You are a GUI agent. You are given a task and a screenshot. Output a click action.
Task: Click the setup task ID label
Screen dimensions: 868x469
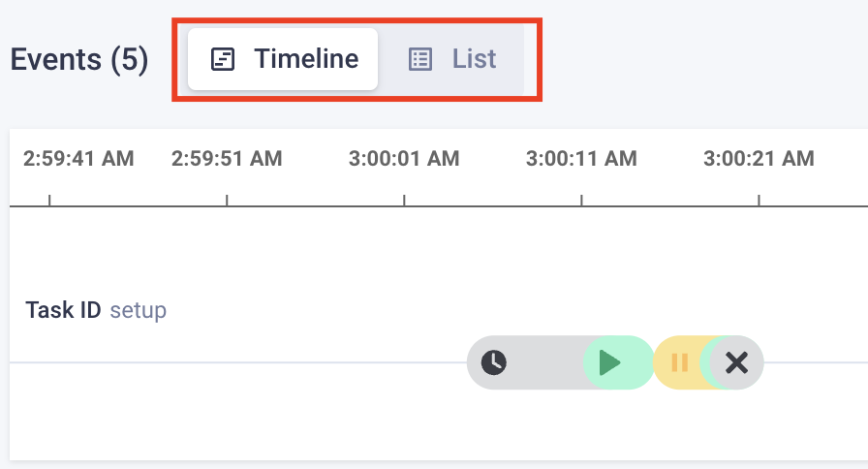(138, 310)
